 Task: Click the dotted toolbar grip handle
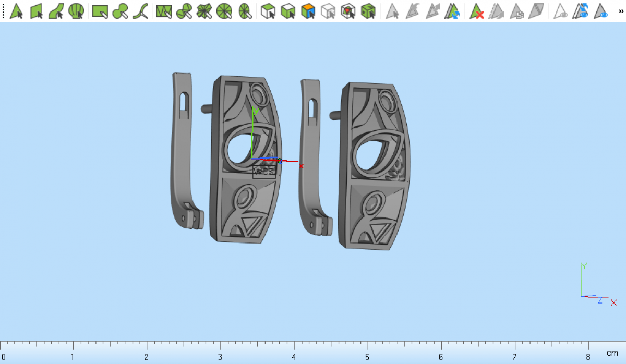point(3,11)
